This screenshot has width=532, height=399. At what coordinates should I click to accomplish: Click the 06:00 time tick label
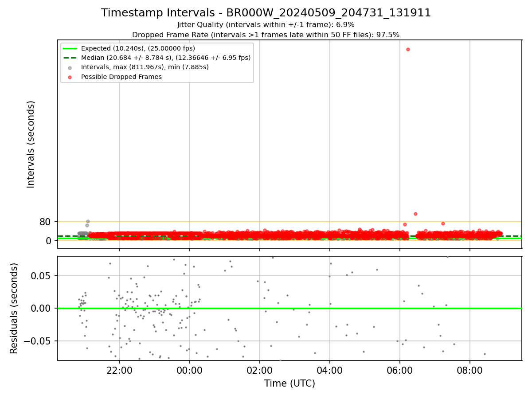coord(400,370)
